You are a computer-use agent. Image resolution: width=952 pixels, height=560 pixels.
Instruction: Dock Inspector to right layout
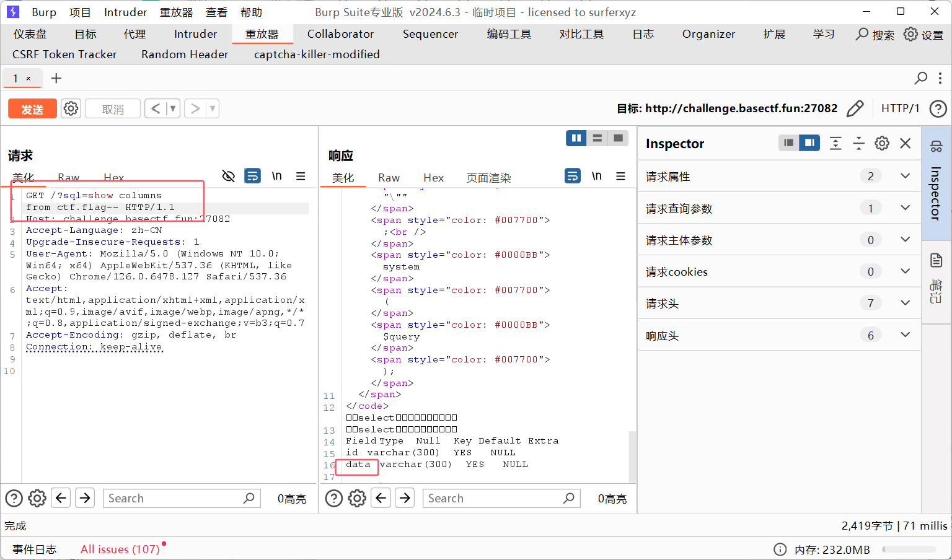coord(809,143)
